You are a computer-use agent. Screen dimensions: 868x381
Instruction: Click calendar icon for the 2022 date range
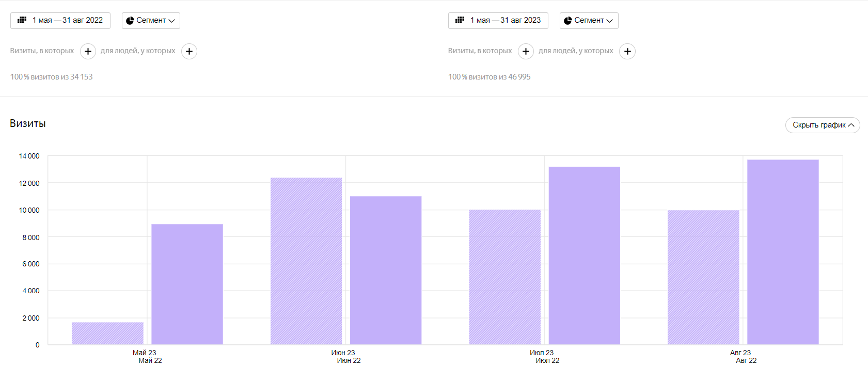click(x=22, y=20)
